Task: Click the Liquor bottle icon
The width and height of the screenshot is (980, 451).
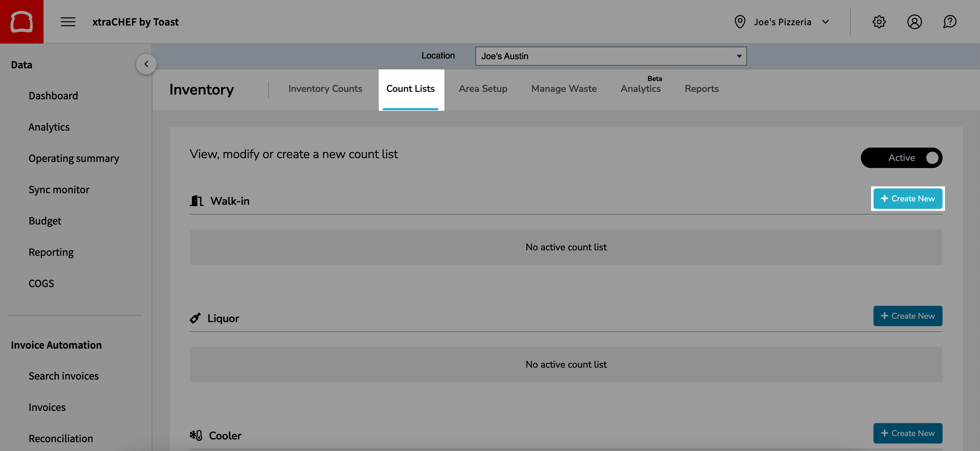Action: click(x=195, y=318)
